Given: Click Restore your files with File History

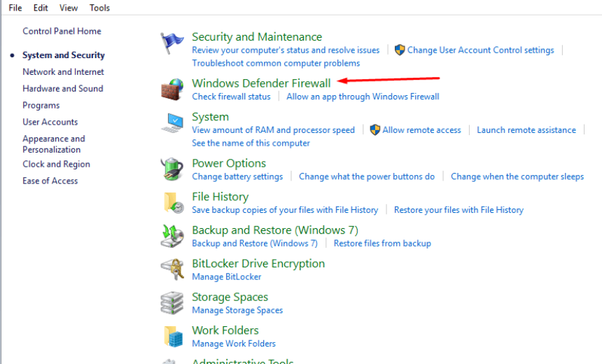Looking at the screenshot, I should [x=458, y=210].
